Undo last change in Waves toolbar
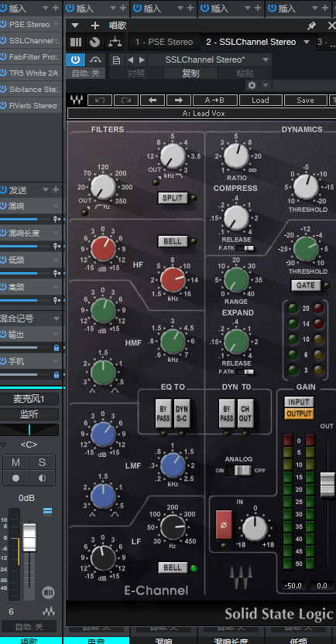The width and height of the screenshot is (336, 644). pyautogui.click(x=100, y=101)
